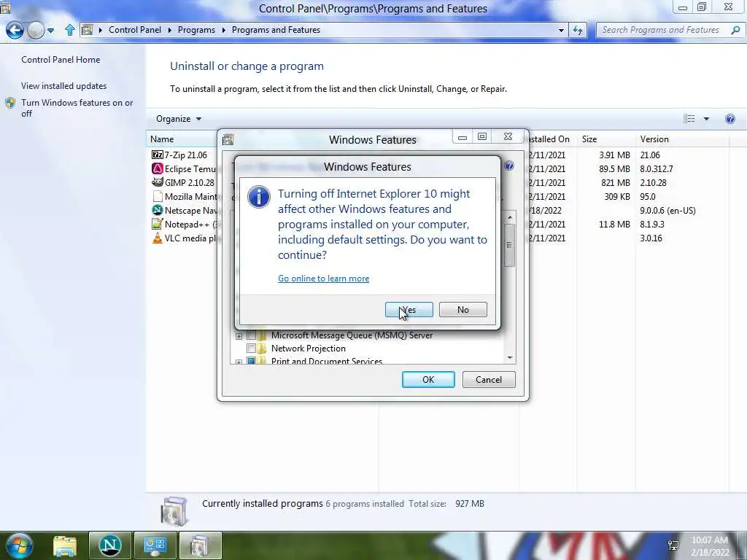Click OK in the Windows Features window
The image size is (747, 560).
click(x=427, y=379)
